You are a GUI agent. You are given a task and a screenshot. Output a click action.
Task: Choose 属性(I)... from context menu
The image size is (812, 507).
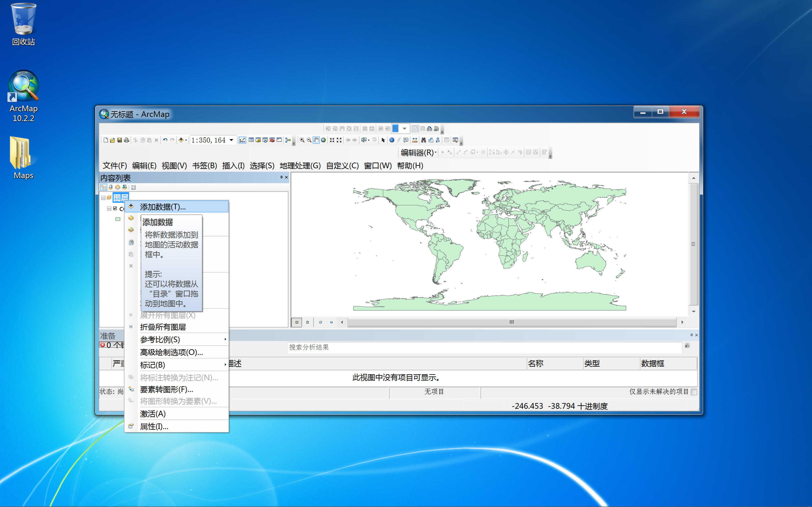pos(154,426)
